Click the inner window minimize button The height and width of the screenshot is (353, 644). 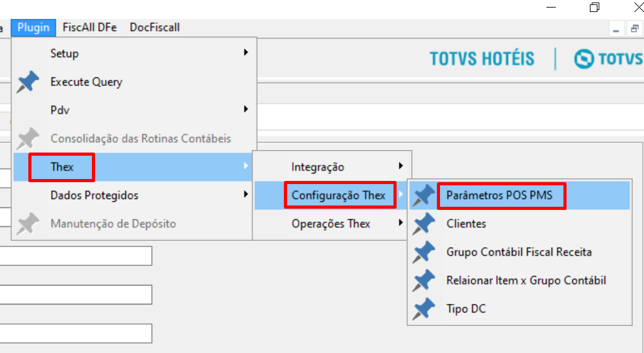[616, 28]
